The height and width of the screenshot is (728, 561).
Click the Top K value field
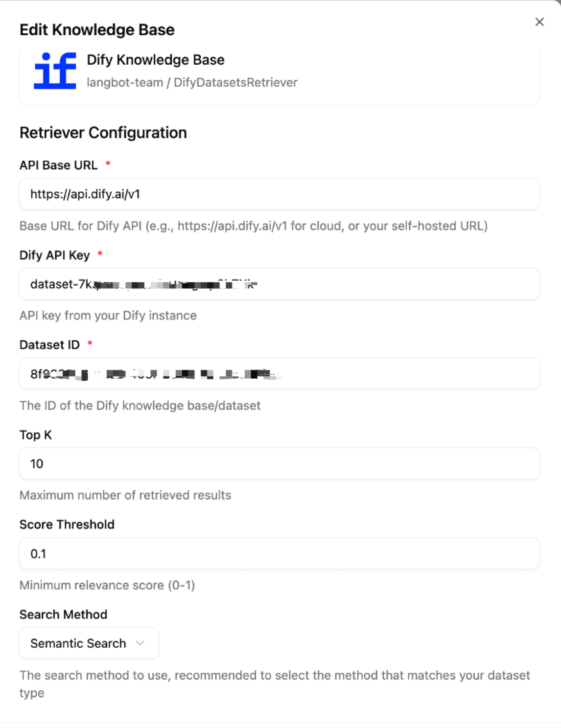coord(279,464)
